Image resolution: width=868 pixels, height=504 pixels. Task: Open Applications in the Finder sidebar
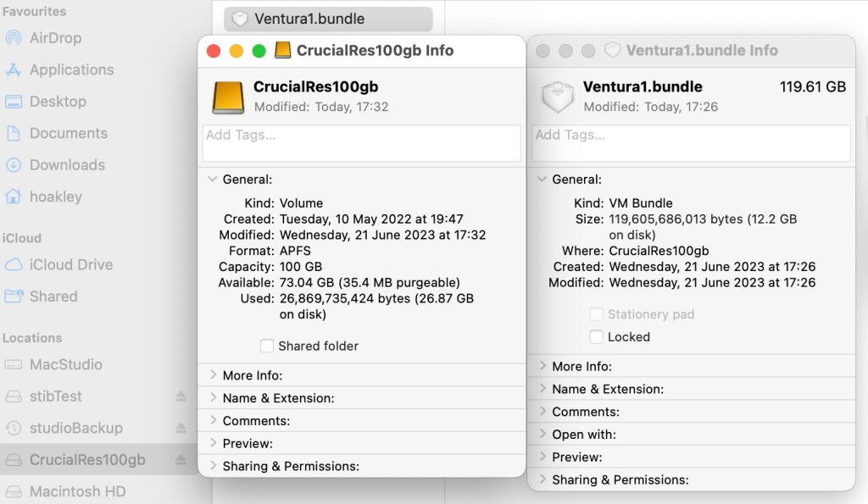coord(71,69)
